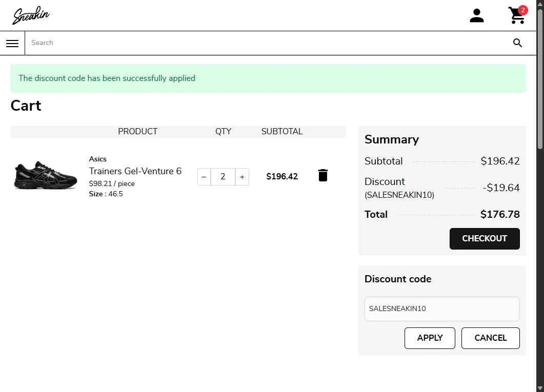The image size is (544, 392).
Task: Click the discount amount -$19.64
Action: pyautogui.click(x=501, y=188)
